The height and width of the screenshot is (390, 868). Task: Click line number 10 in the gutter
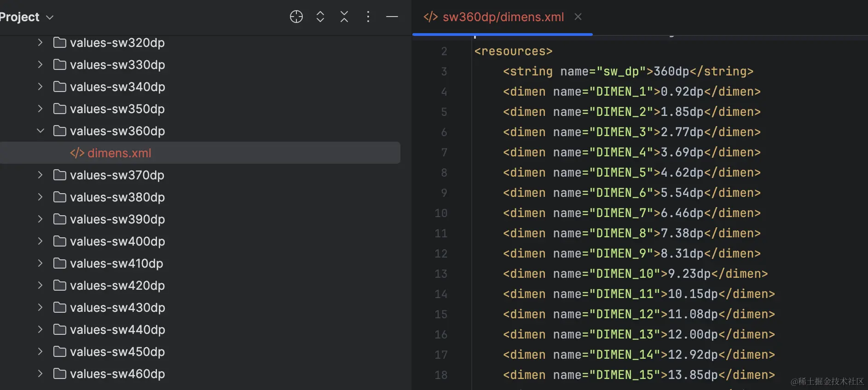441,213
